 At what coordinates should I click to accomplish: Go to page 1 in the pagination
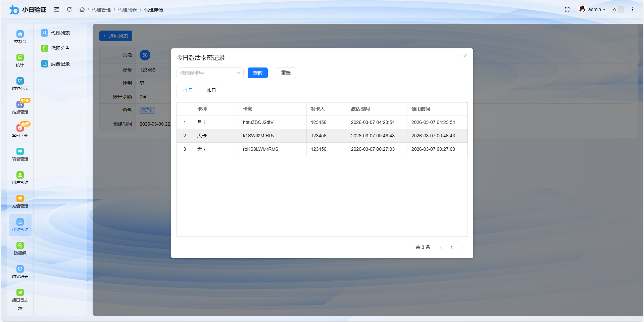[451, 247]
